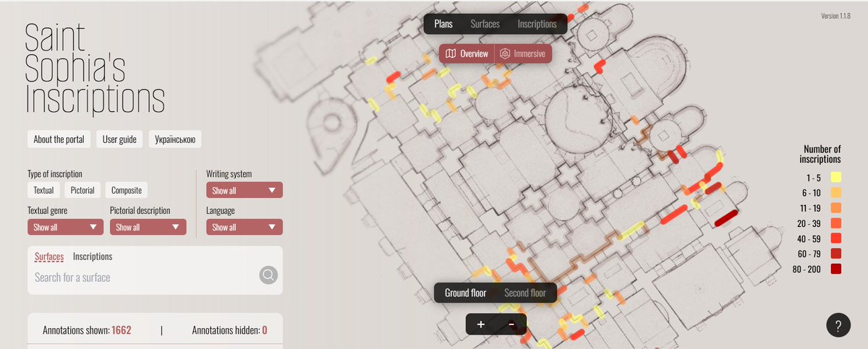The width and height of the screenshot is (868, 349).
Task: Open About the portal page
Action: 59,139
